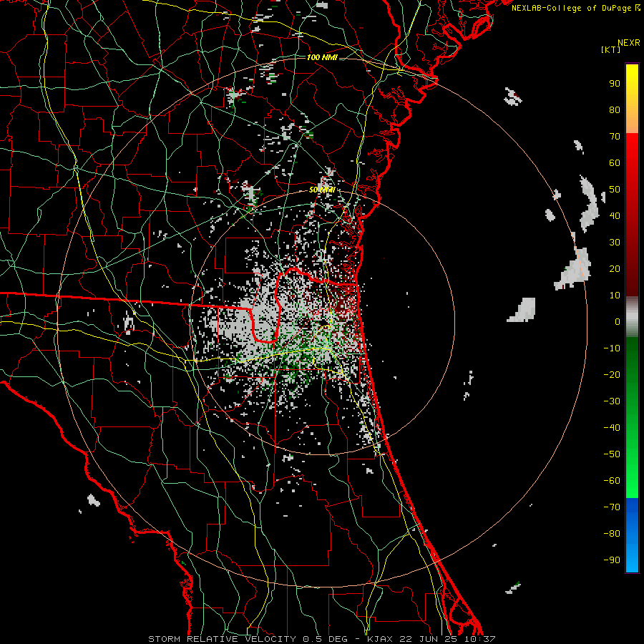Click the blue bottom band of the color bar

pos(632,535)
